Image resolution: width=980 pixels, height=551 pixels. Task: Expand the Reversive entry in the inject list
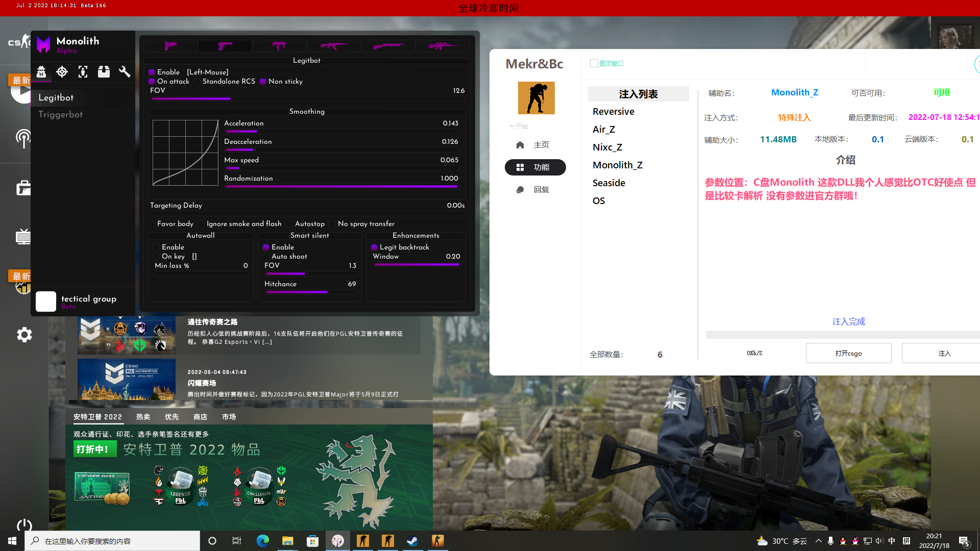tap(613, 111)
